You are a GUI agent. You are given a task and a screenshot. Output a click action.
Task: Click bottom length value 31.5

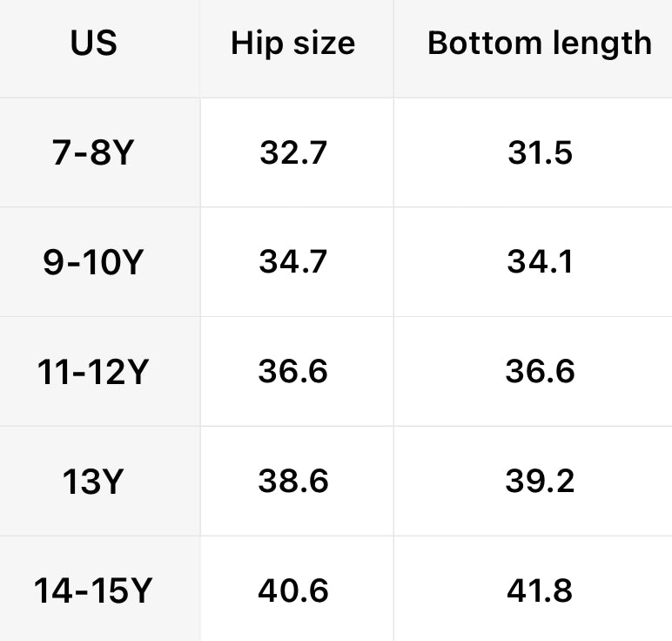[540, 153]
